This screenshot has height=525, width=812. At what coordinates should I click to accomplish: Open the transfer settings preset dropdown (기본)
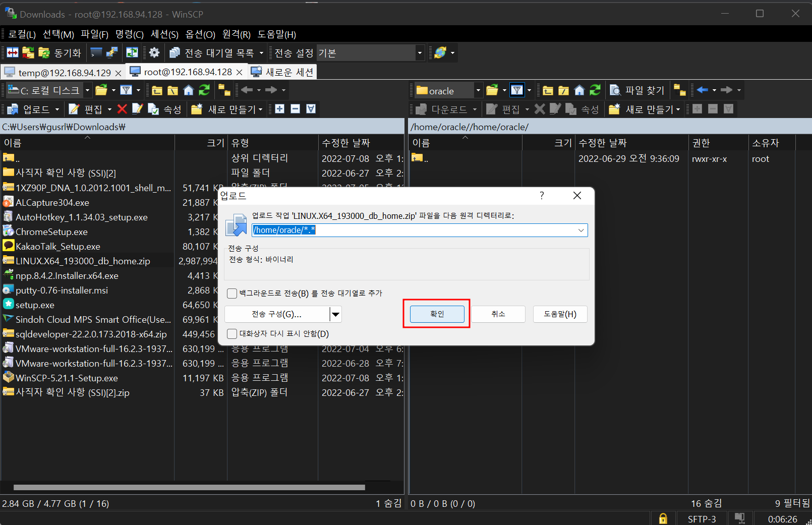coord(420,53)
